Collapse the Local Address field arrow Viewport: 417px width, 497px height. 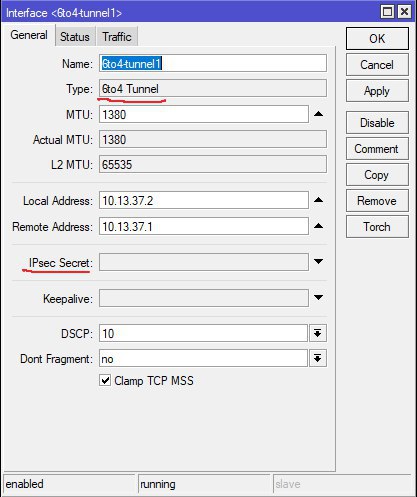[319, 200]
